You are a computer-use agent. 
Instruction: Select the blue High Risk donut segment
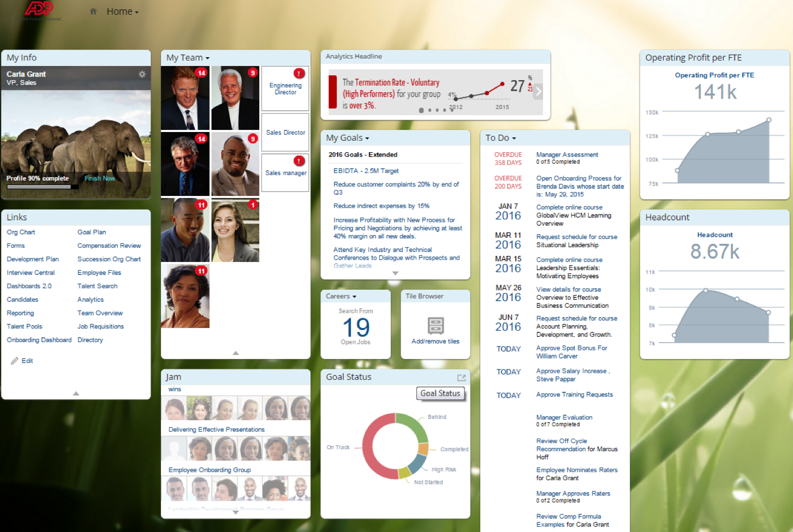click(417, 463)
